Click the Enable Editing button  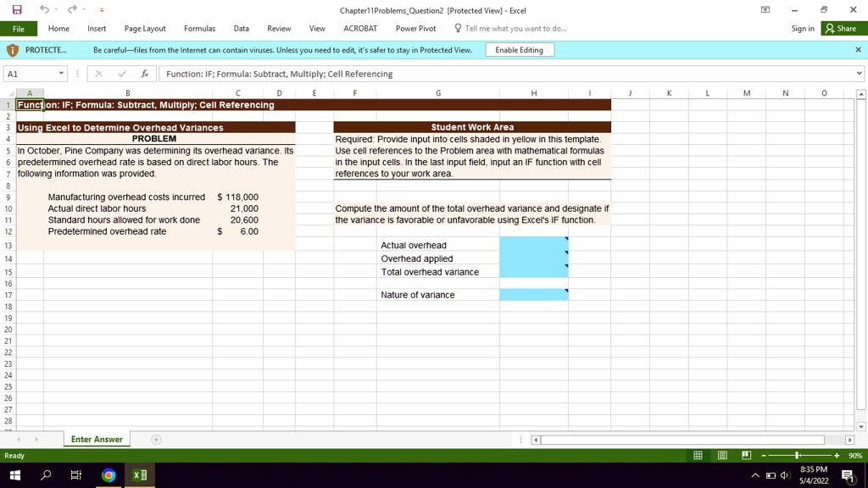[519, 49]
